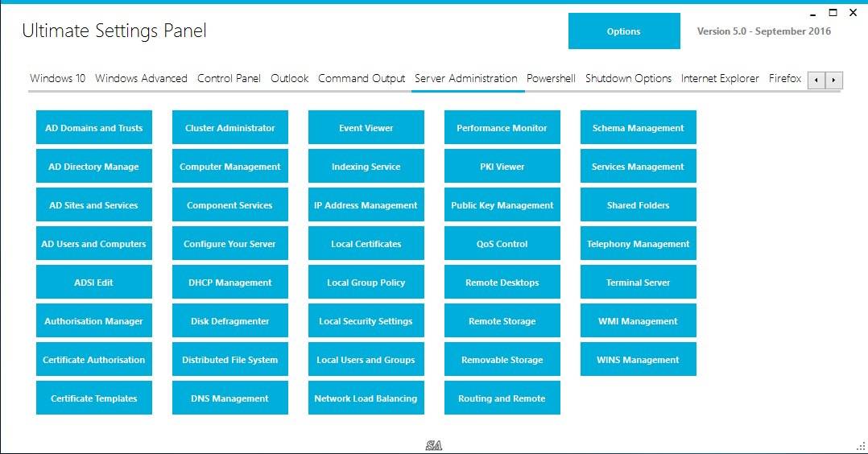
Task: Open Services Management
Action: click(639, 166)
